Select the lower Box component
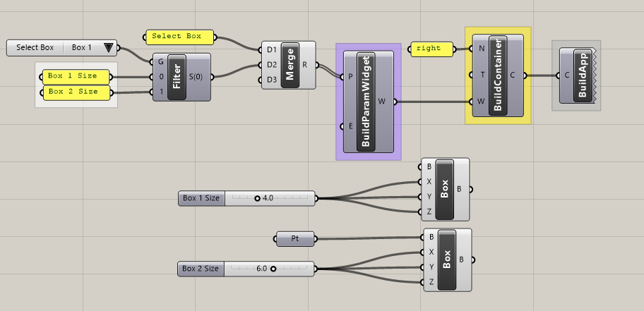644x311 pixels. (x=446, y=260)
